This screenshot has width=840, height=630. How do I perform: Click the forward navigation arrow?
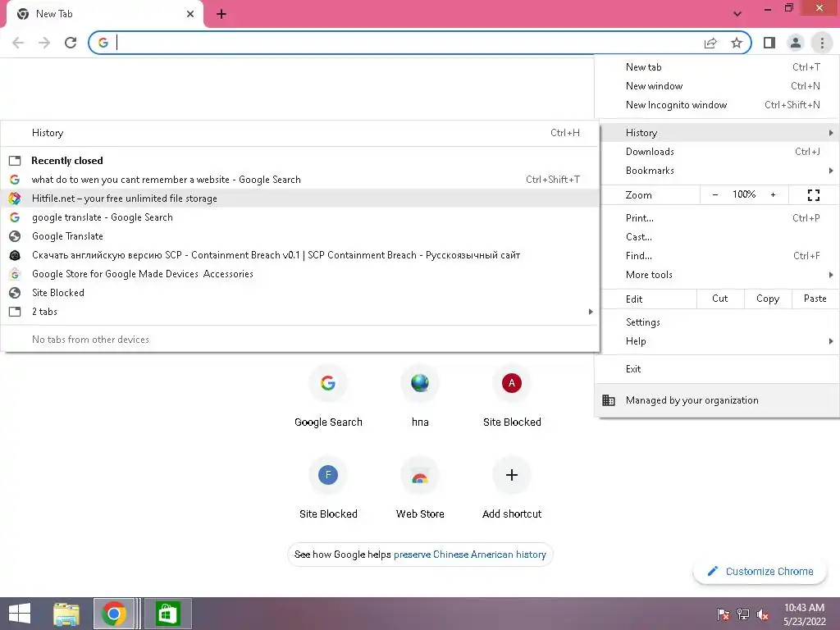pyautogui.click(x=44, y=43)
